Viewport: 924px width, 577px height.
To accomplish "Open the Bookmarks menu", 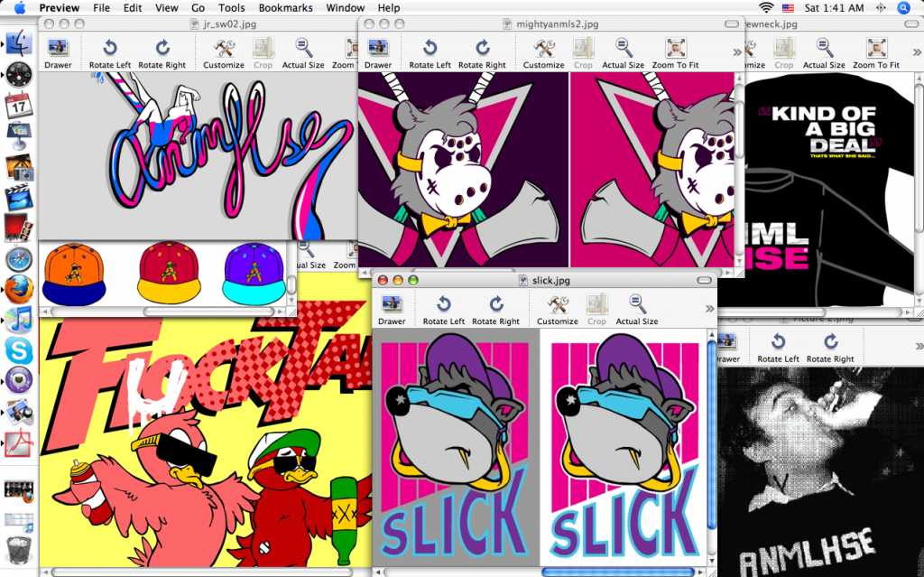I will 286,7.
